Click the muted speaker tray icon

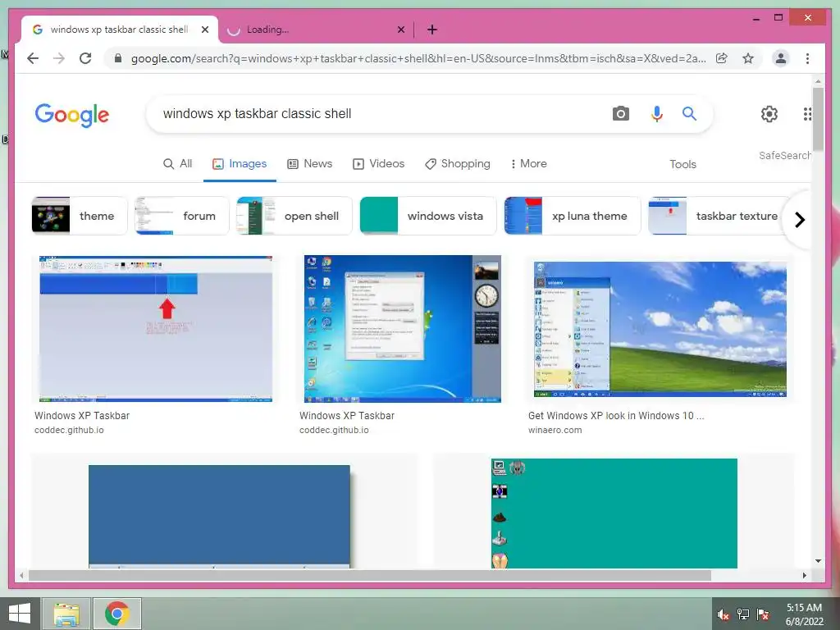724,614
